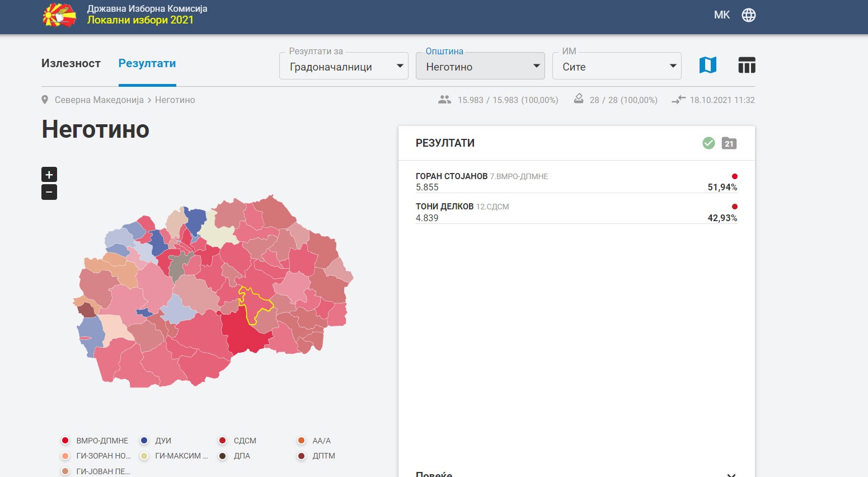Toggle СДСМ legend entry
868x477 pixels.
237,441
